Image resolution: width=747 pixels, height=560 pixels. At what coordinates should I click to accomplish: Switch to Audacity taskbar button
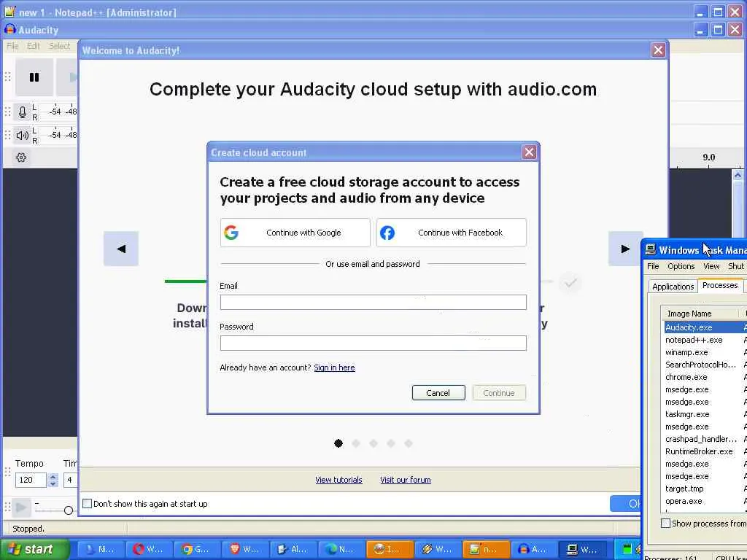coord(533,550)
